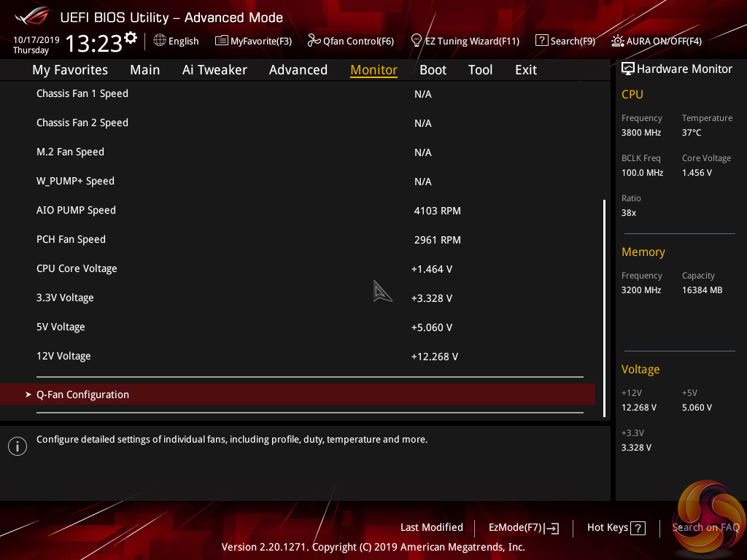Select the Monitor tab
The width and height of the screenshot is (747, 560).
(x=374, y=70)
